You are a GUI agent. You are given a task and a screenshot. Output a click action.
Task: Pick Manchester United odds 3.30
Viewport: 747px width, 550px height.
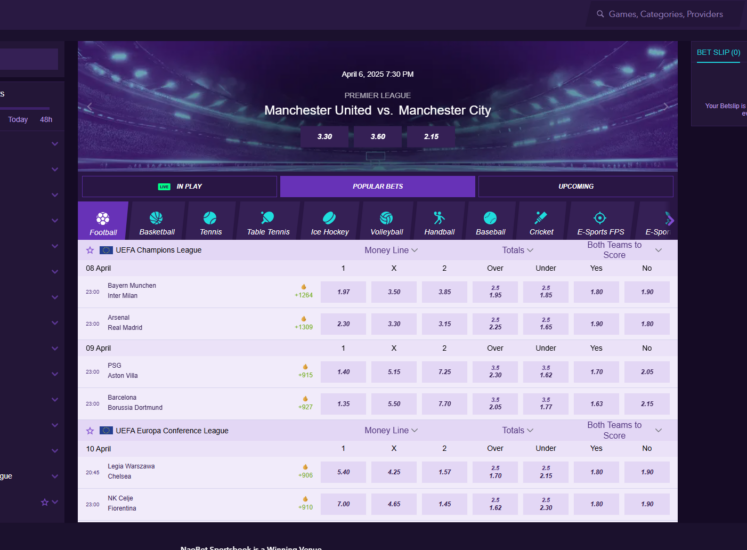point(324,137)
